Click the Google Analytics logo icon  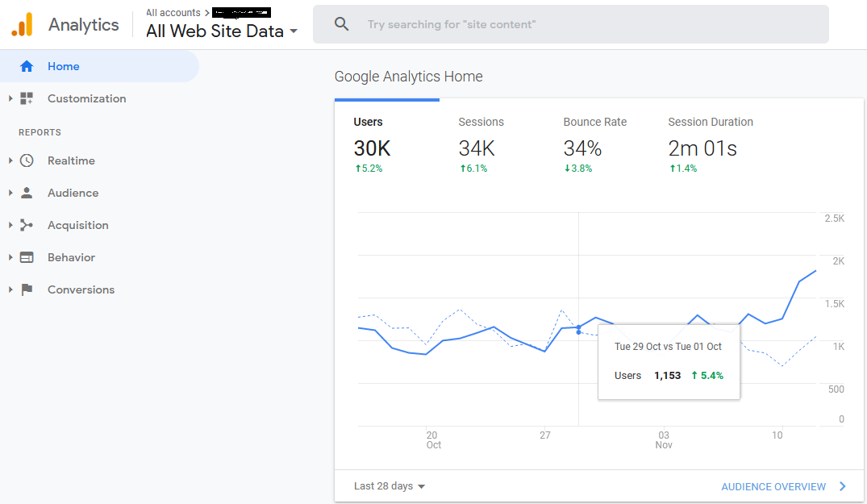click(x=22, y=24)
